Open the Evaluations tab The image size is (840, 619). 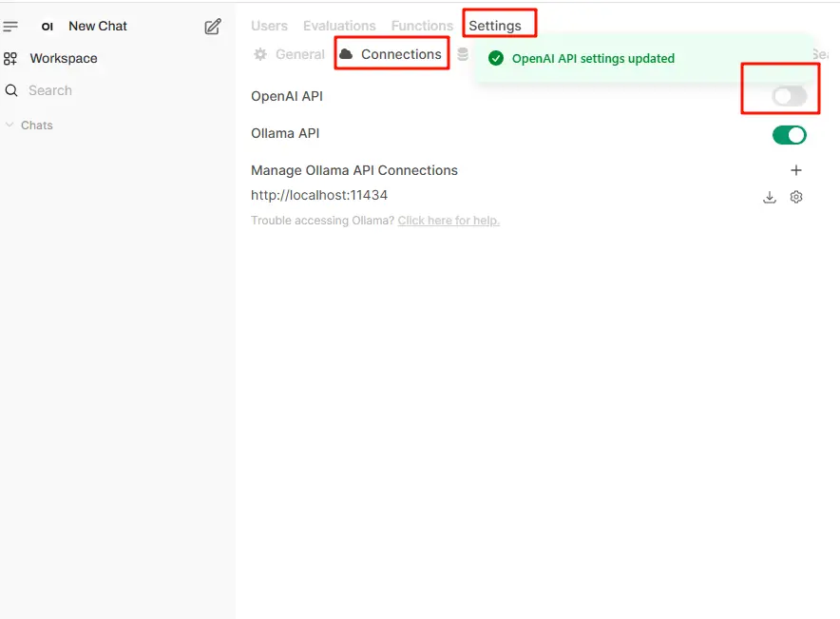coord(339,26)
